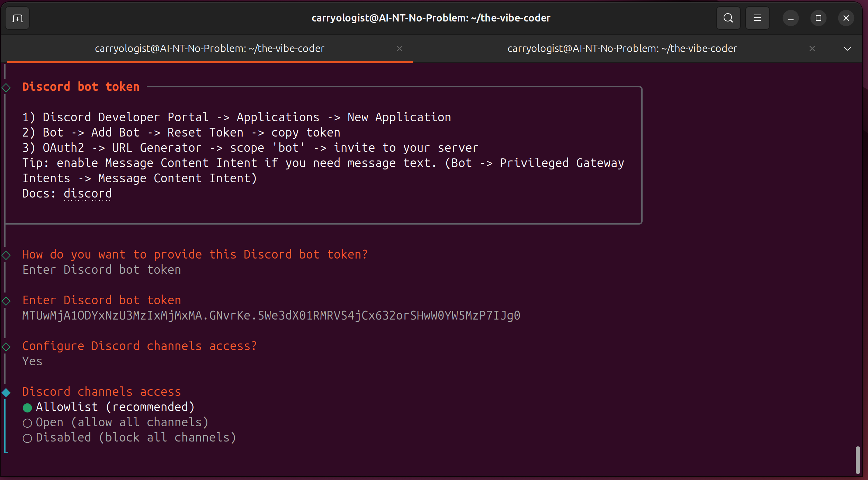Image resolution: width=868 pixels, height=480 pixels.
Task: Select Disabled (block all channels) option
Action: pos(129,437)
